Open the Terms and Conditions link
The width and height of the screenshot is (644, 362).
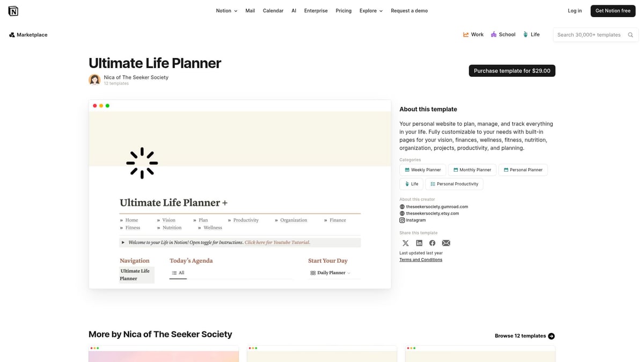421,259
